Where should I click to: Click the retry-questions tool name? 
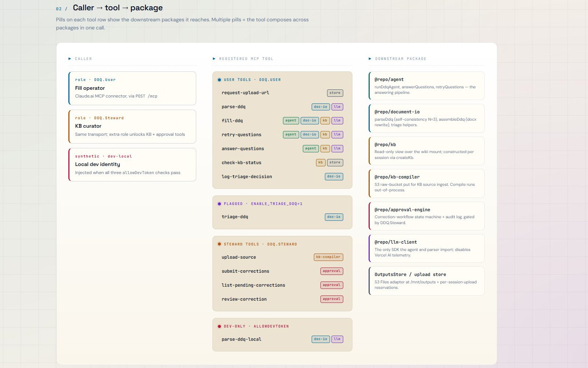241,135
